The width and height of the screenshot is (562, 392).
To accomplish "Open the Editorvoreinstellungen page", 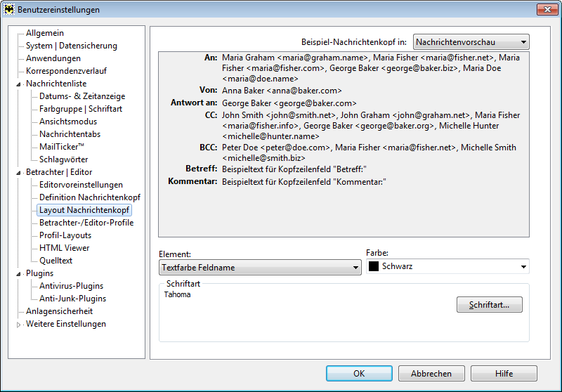I will 81,185.
